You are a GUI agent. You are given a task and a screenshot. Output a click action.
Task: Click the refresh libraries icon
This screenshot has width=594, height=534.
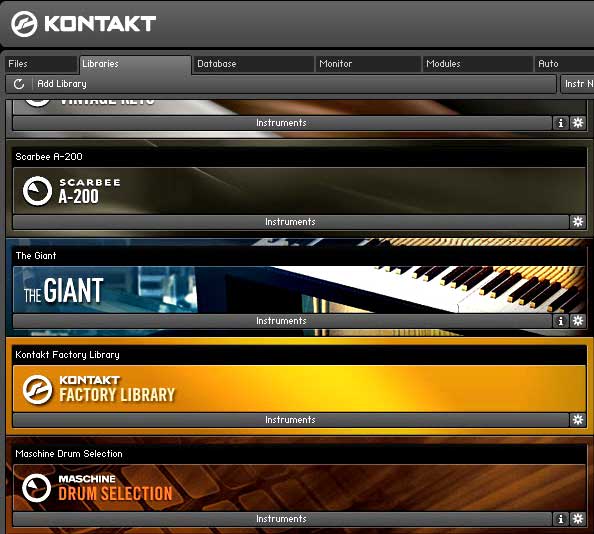(x=19, y=84)
